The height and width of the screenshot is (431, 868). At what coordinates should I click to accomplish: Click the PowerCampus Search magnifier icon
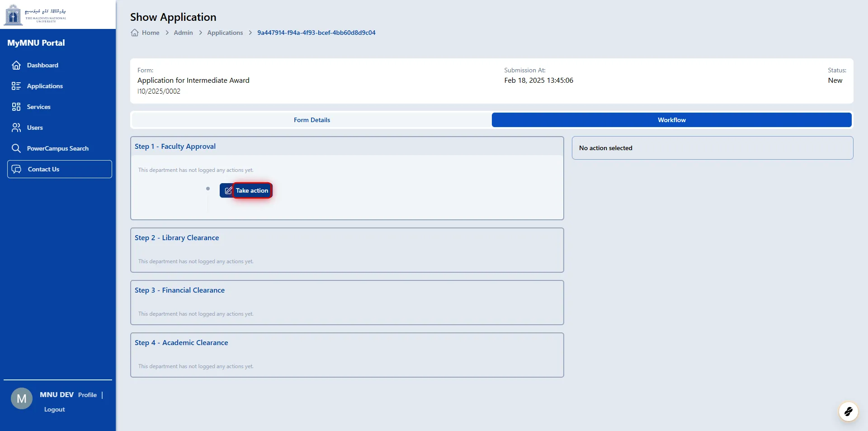16,148
